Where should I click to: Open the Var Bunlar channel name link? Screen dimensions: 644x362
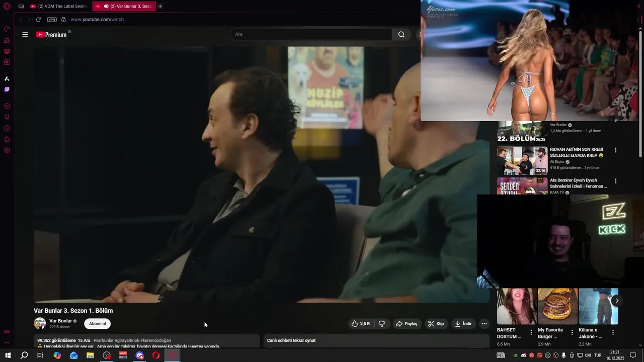coord(60,321)
